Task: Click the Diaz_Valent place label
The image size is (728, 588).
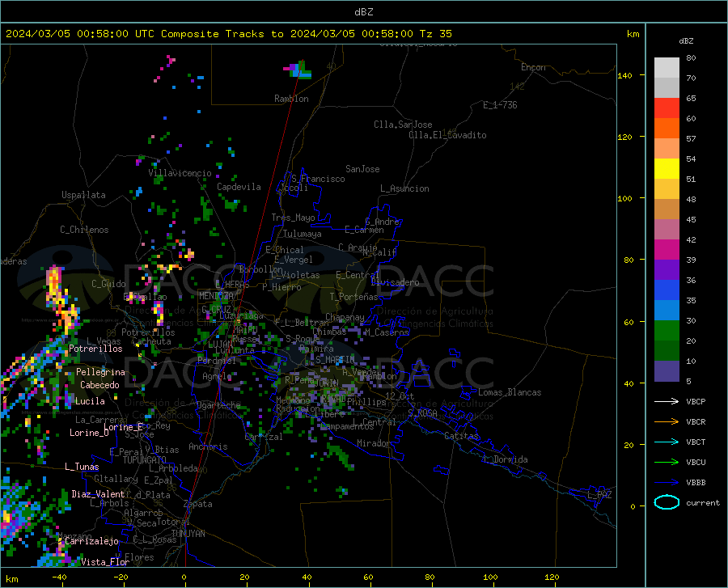Action: [98, 494]
